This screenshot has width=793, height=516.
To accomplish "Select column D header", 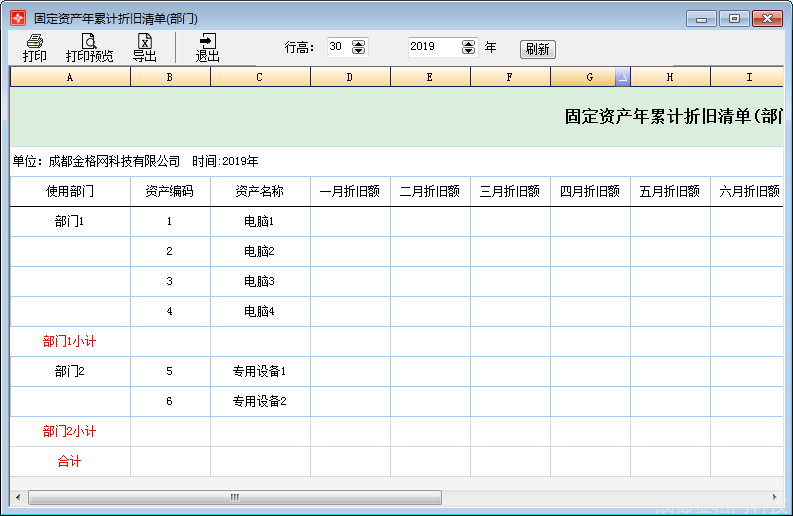I will pyautogui.click(x=350, y=77).
